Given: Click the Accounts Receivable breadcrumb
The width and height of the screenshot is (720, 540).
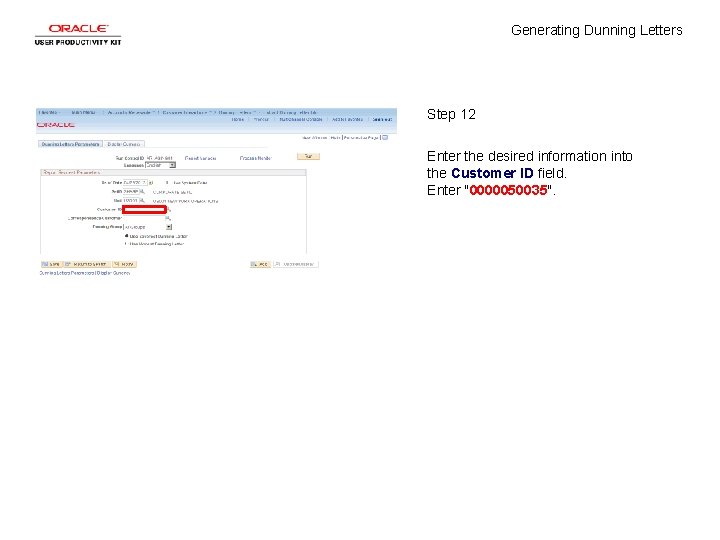Looking at the screenshot, I should [130, 112].
